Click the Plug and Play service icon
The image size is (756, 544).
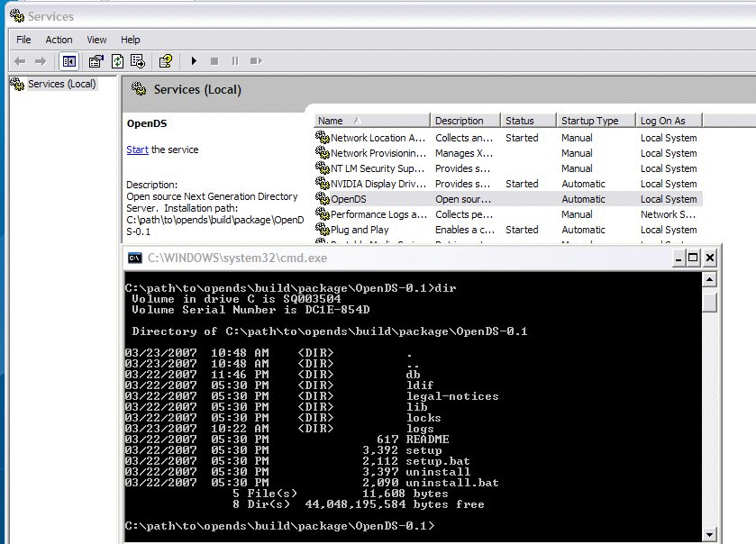(x=322, y=230)
